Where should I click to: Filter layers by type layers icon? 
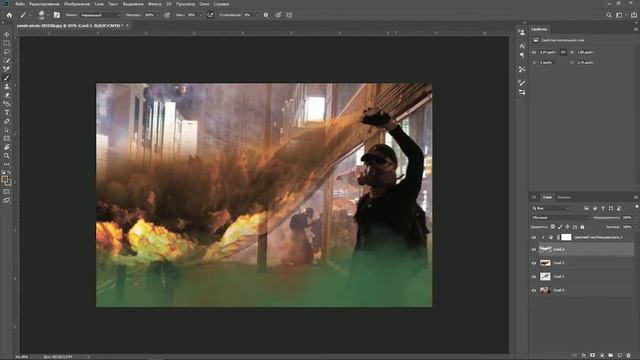pos(603,208)
